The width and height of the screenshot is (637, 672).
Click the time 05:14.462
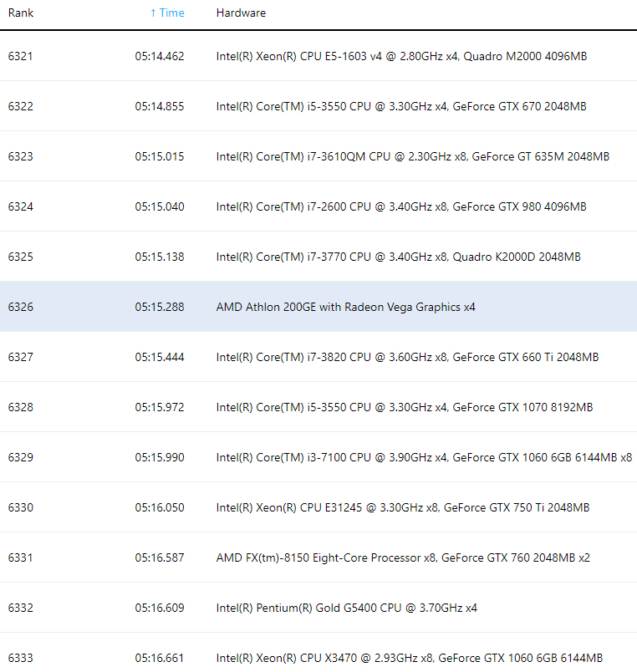[159, 56]
